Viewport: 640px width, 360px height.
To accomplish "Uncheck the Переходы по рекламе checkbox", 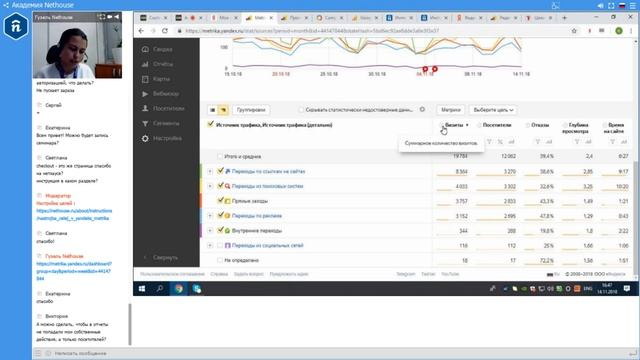I will pyautogui.click(x=220, y=215).
